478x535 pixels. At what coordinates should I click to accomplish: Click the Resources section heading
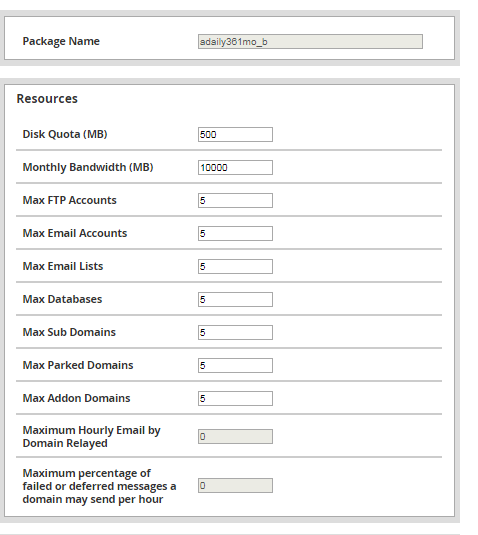(x=47, y=99)
